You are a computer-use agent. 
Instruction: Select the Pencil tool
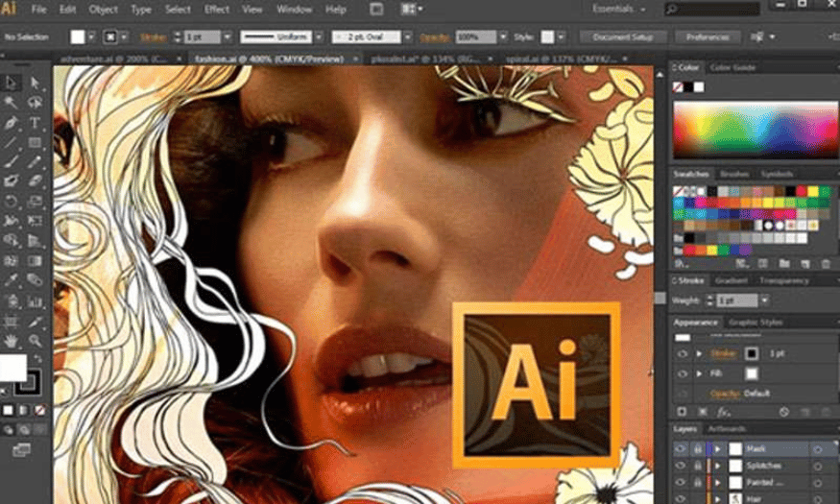(x=35, y=161)
